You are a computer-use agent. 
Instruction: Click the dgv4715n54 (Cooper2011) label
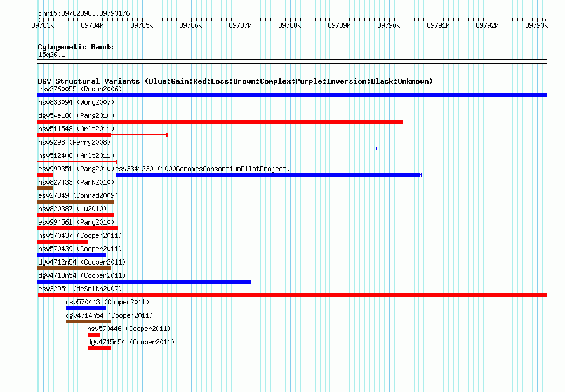coord(131,342)
